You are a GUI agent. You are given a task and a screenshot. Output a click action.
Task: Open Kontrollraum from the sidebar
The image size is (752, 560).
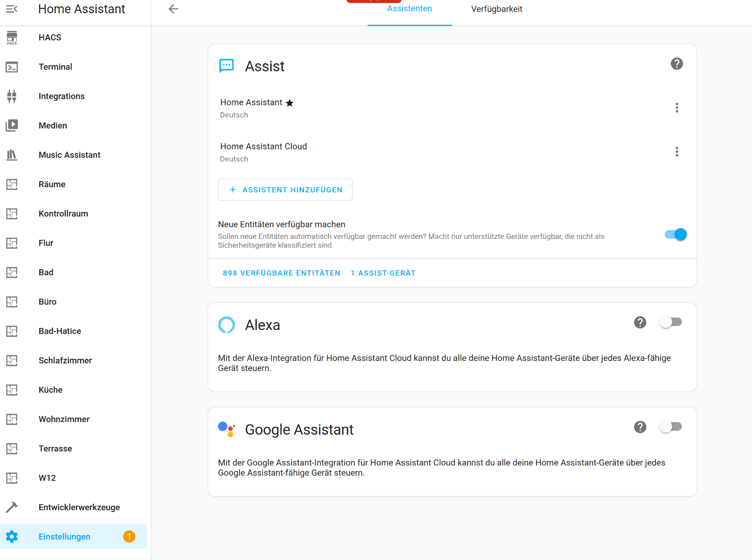pos(73,214)
